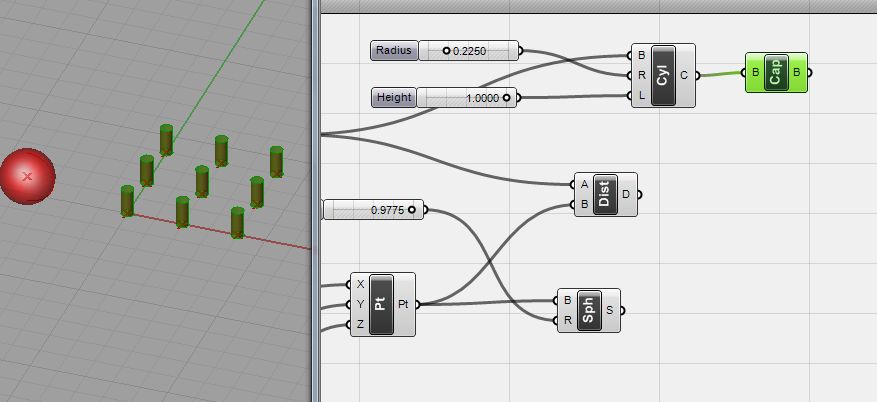The height and width of the screenshot is (402, 877).
Task: Click the L input of Cyl
Action: (x=642, y=96)
